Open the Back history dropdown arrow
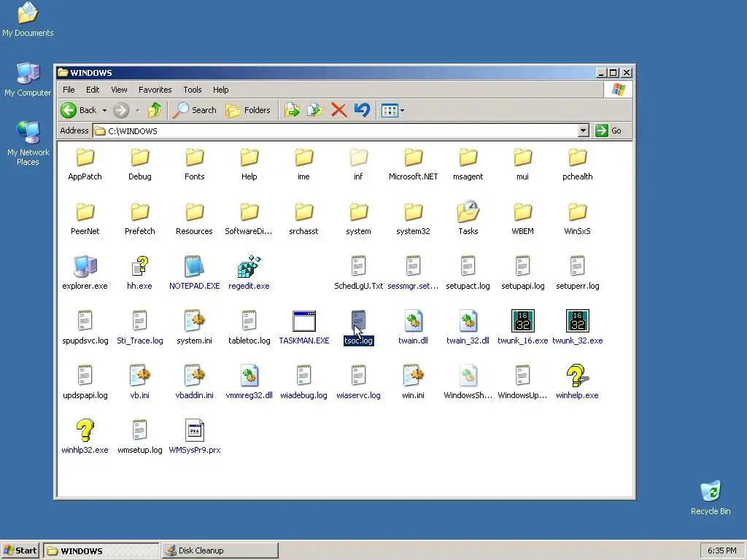Image resolution: width=747 pixels, height=560 pixels. tap(104, 111)
